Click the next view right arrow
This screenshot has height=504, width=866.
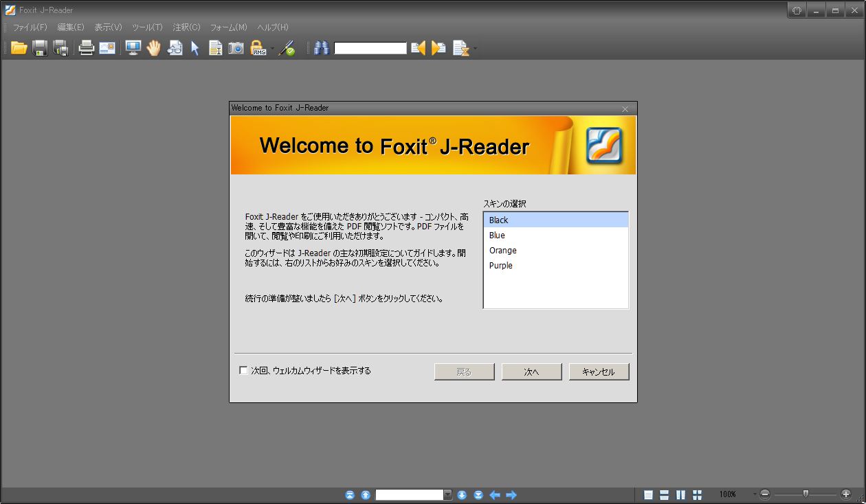pos(511,495)
